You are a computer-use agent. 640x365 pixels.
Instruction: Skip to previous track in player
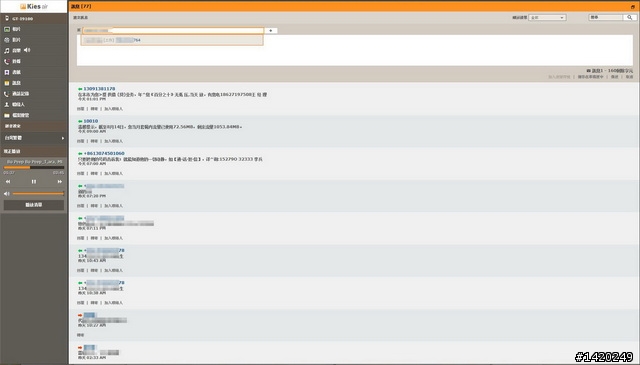tap(8, 182)
